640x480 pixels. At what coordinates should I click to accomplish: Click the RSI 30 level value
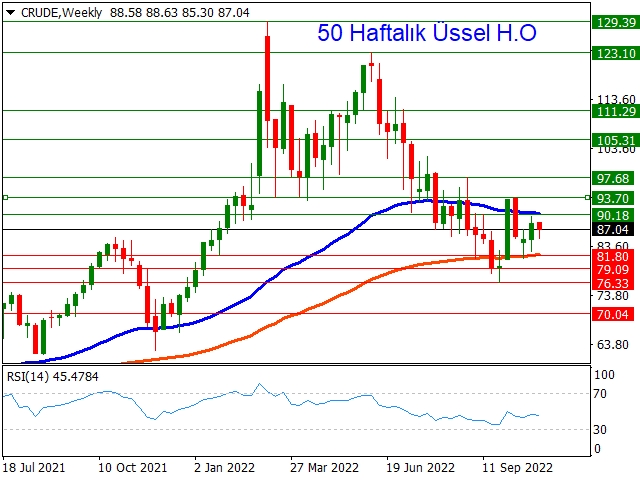pos(600,429)
